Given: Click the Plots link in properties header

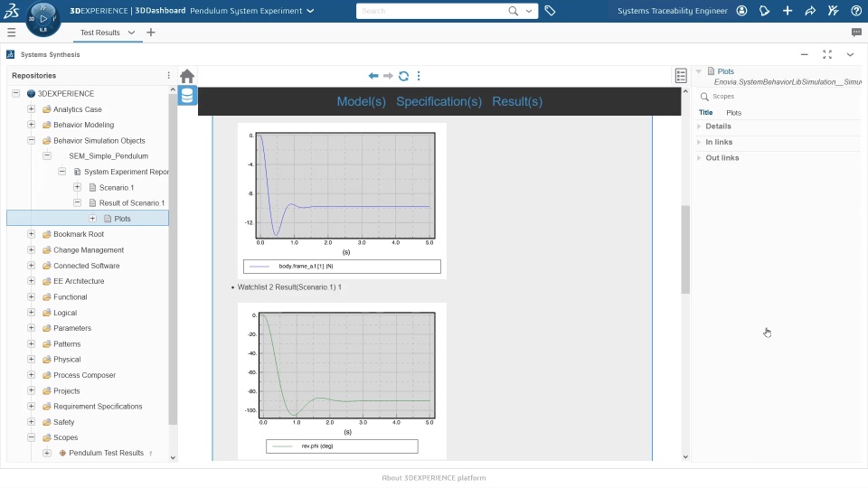Looking at the screenshot, I should [x=725, y=71].
